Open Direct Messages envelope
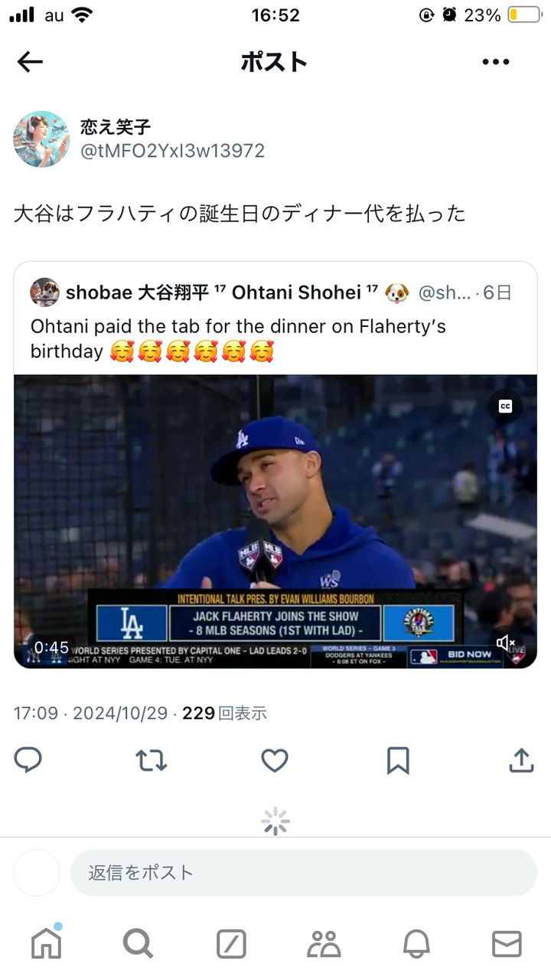Screen dimensions: 551x980 pos(507,944)
